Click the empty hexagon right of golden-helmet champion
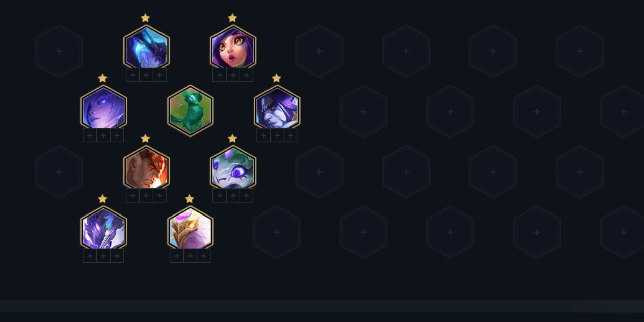 (277, 232)
